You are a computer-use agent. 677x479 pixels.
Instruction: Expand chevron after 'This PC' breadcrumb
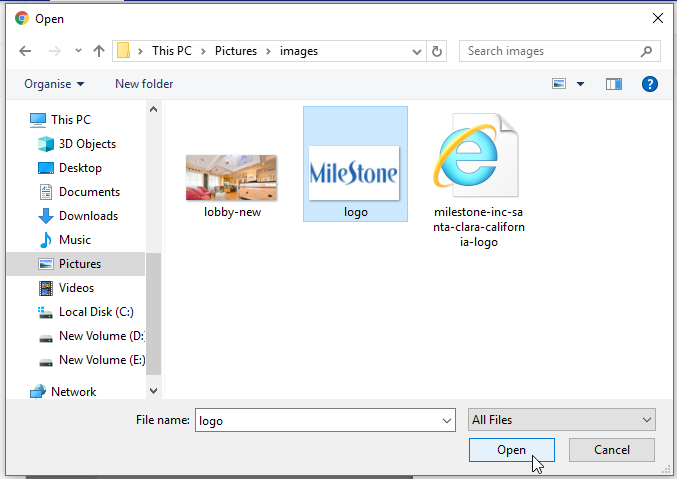[x=203, y=51]
